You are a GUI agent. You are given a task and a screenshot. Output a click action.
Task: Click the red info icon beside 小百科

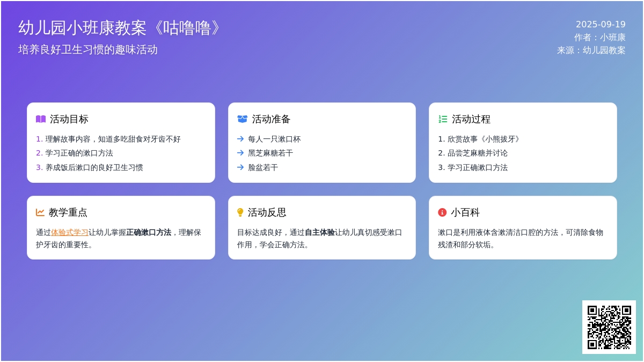pos(442,212)
